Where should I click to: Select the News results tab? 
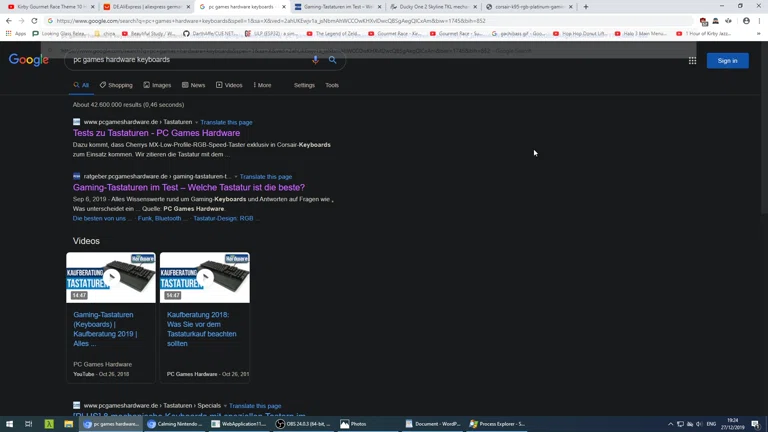click(193, 85)
